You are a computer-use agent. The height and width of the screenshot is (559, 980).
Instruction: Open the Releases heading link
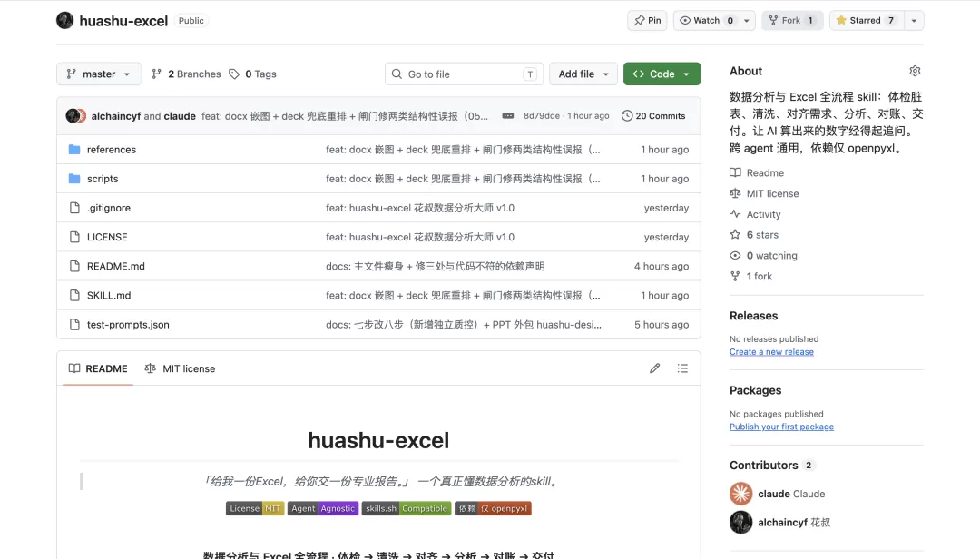(754, 316)
